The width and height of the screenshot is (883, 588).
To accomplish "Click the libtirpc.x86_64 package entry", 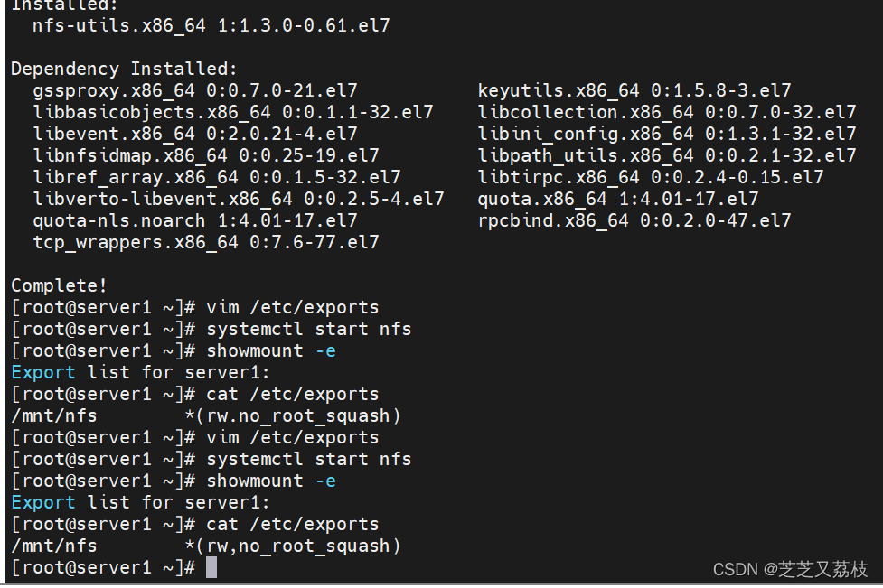I will click(x=651, y=177).
